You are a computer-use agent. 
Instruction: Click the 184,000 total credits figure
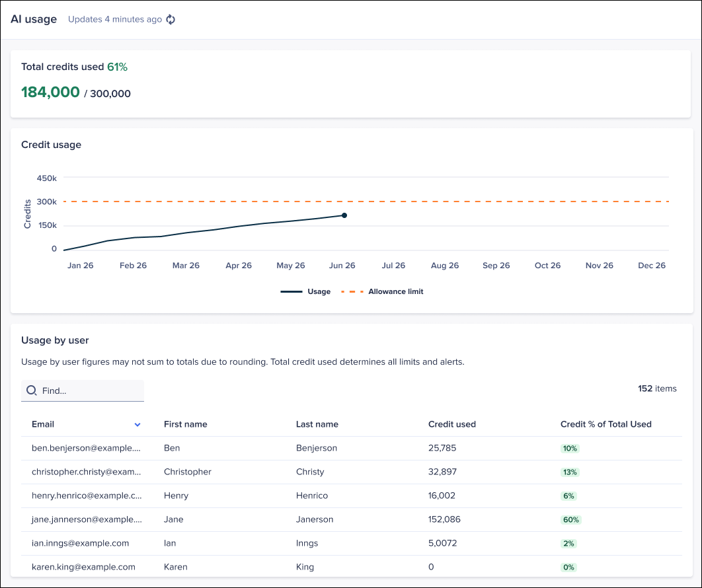coord(51,92)
